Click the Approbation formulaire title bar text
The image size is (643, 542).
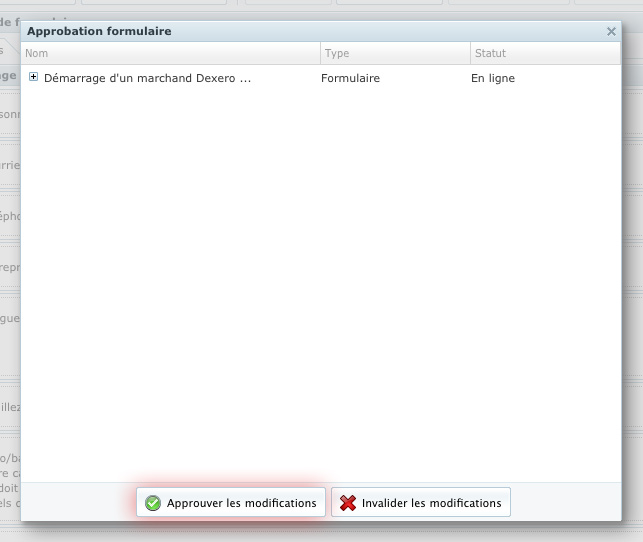pyautogui.click(x=99, y=32)
